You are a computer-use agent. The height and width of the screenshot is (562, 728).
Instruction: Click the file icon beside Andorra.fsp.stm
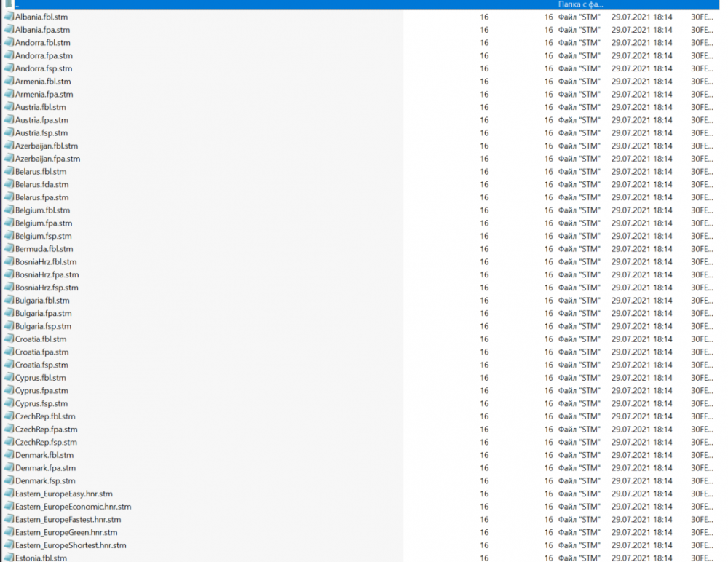(9, 68)
